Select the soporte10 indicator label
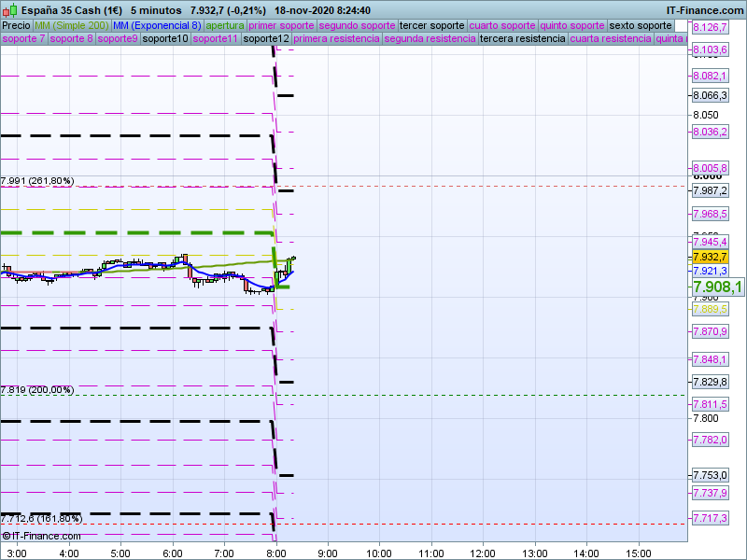 pyautogui.click(x=166, y=39)
